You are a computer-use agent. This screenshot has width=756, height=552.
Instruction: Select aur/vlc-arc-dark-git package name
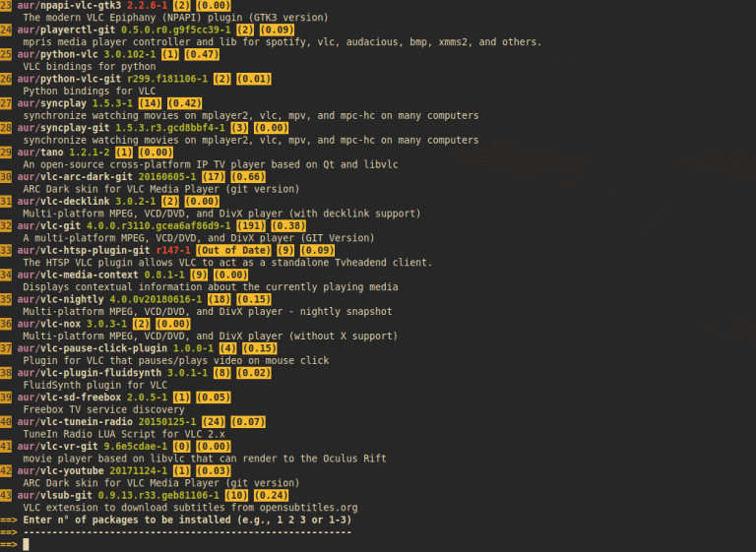click(x=75, y=177)
